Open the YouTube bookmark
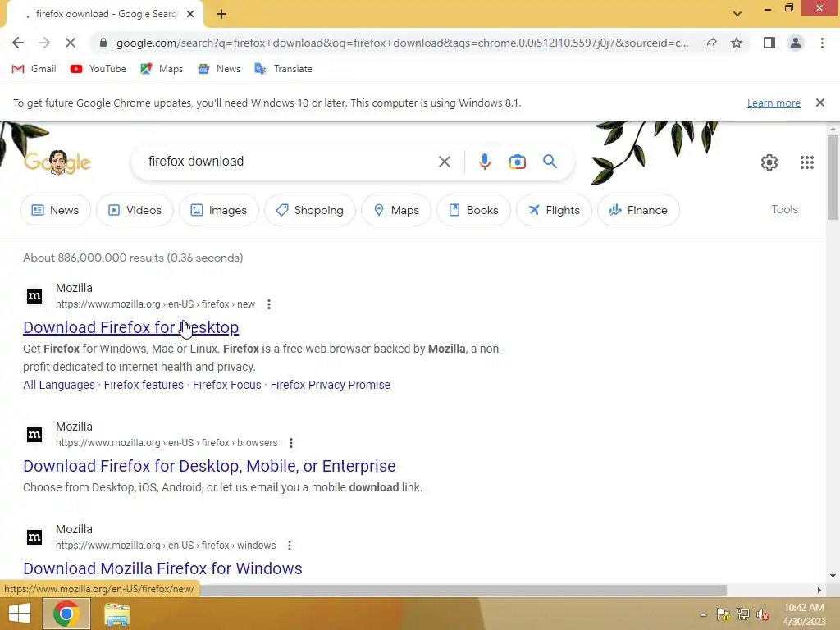This screenshot has height=630, width=840. click(98, 69)
